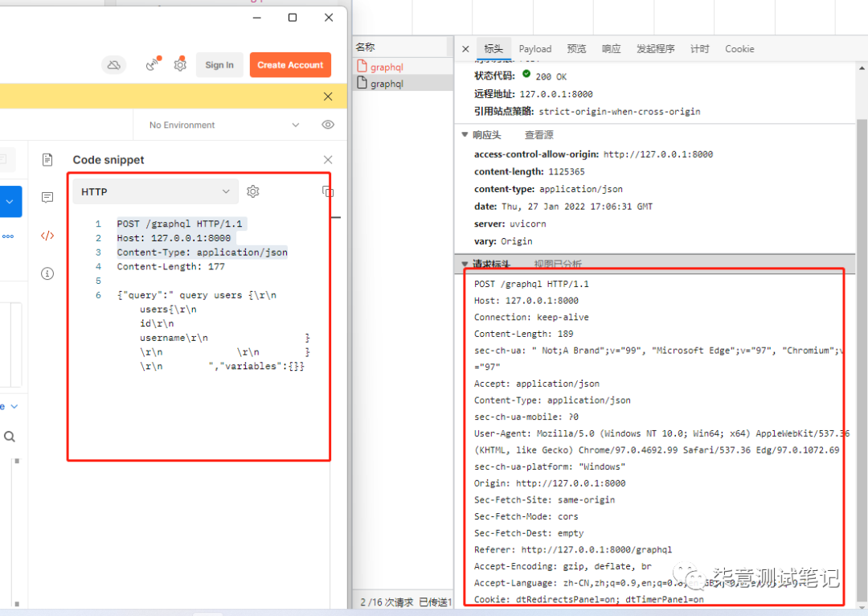Close the Code snippet panel
The width and height of the screenshot is (868, 616).
pos(328,160)
